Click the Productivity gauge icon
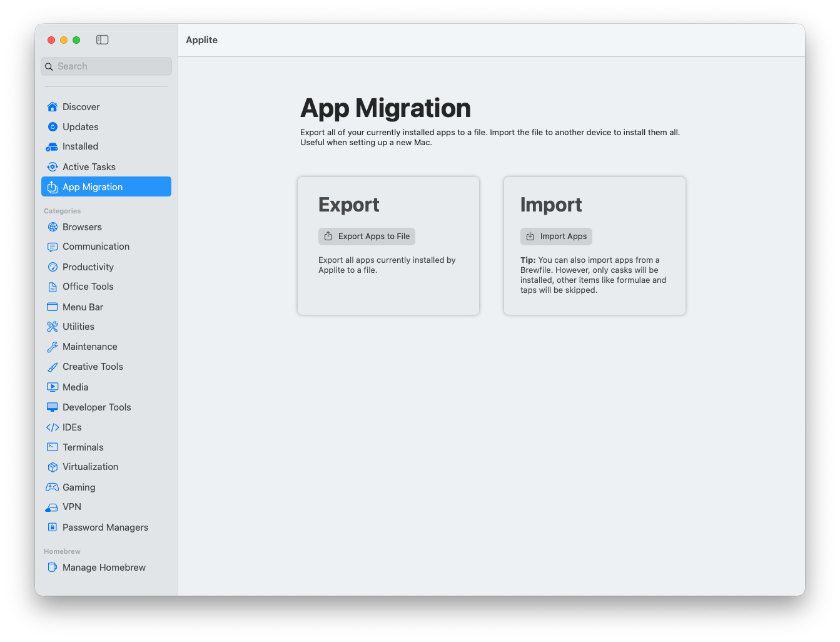 click(x=53, y=267)
